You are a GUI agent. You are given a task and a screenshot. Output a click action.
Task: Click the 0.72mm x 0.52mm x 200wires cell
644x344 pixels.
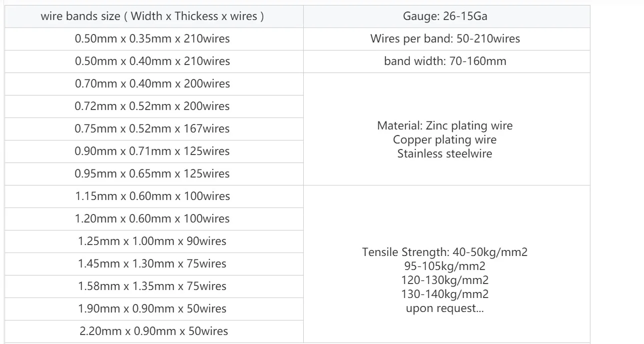(152, 106)
